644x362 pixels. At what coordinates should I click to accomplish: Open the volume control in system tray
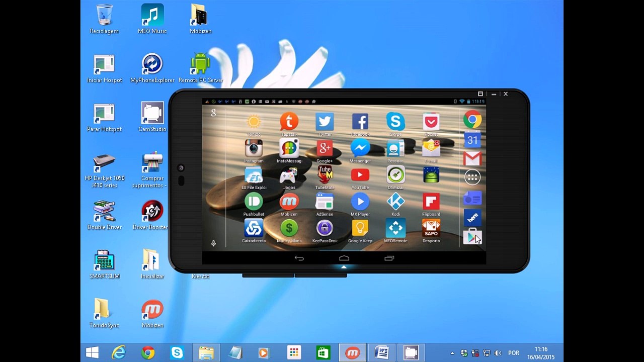[498, 353]
